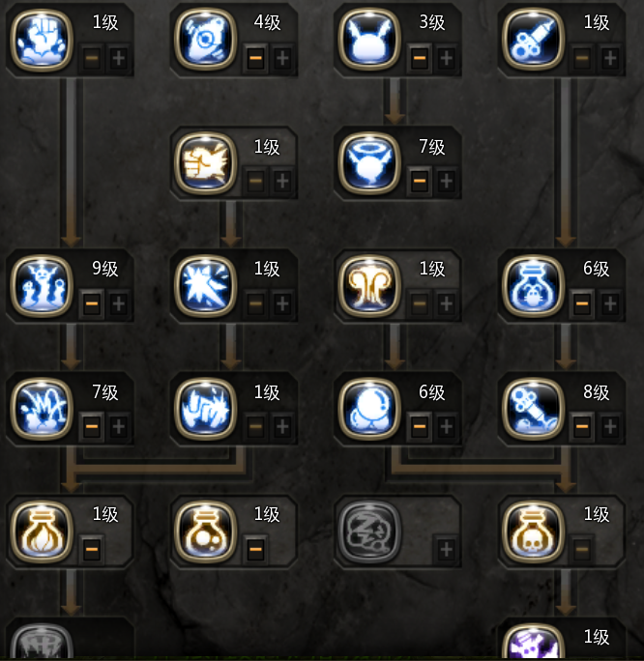This screenshot has height=661, width=644.
Task: Add a point to the locked sleeping skill
Action: click(446, 549)
